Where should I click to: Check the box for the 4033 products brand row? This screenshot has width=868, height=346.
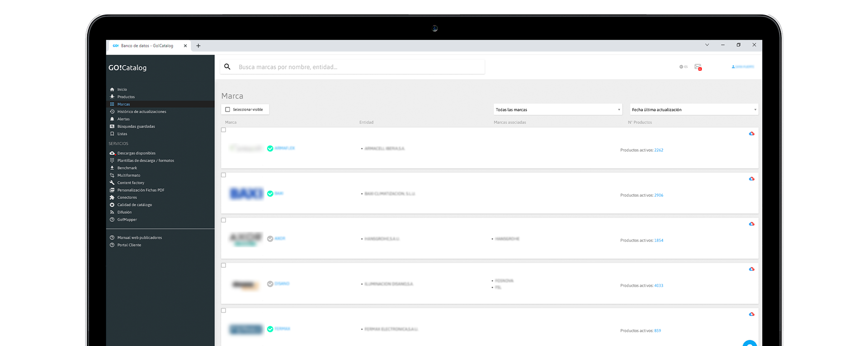223,265
